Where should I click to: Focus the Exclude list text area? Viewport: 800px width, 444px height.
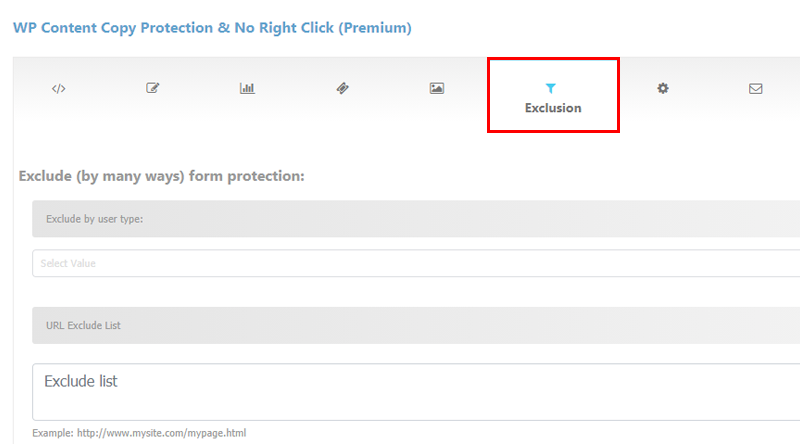pos(416,392)
